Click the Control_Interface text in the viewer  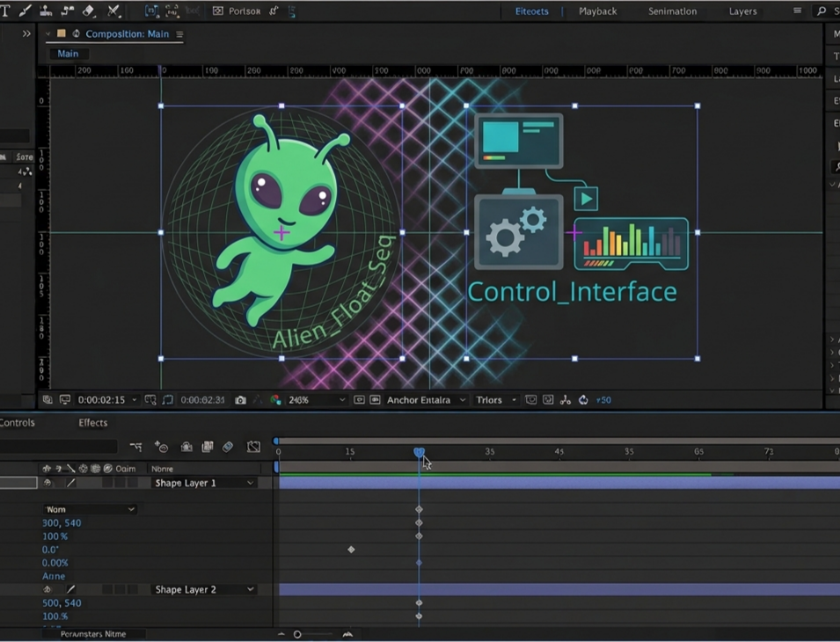pos(572,292)
